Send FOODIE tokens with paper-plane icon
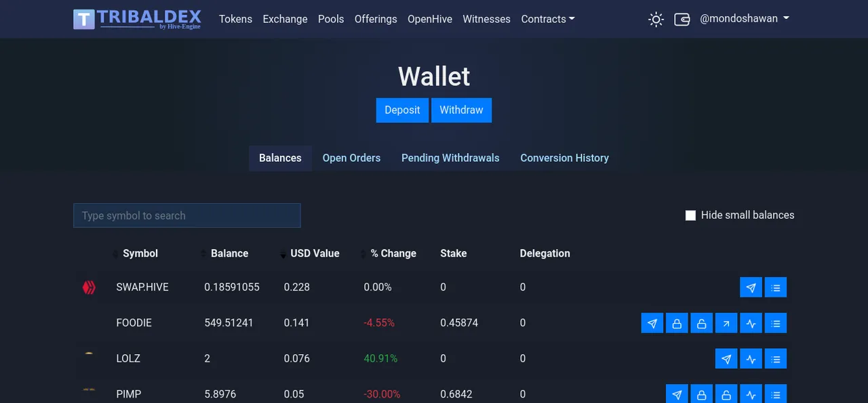The image size is (868, 403). tap(652, 323)
